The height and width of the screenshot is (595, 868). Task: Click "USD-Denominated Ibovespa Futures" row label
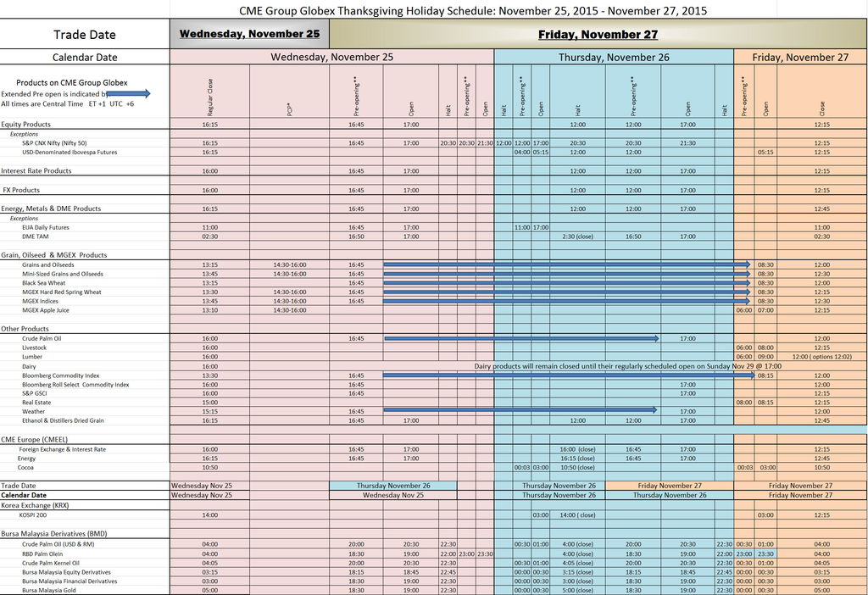70,152
